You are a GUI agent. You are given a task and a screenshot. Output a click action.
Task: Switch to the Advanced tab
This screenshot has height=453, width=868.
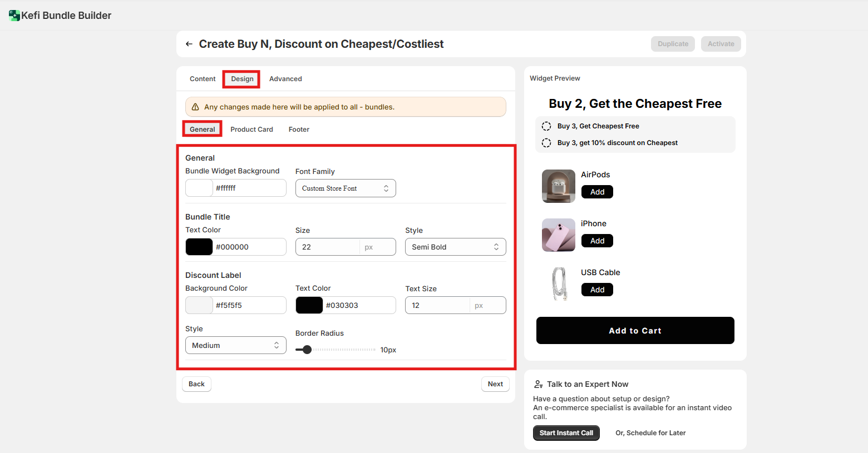[x=285, y=79]
